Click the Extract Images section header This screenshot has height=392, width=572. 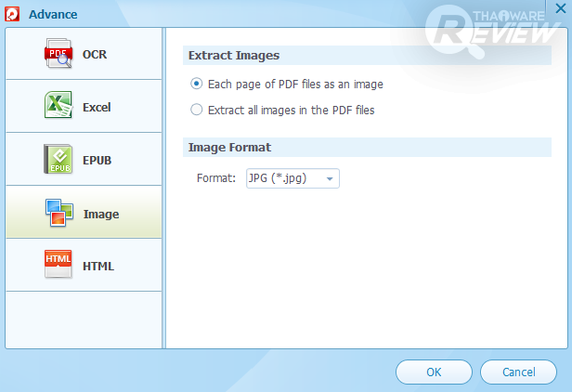click(x=367, y=56)
